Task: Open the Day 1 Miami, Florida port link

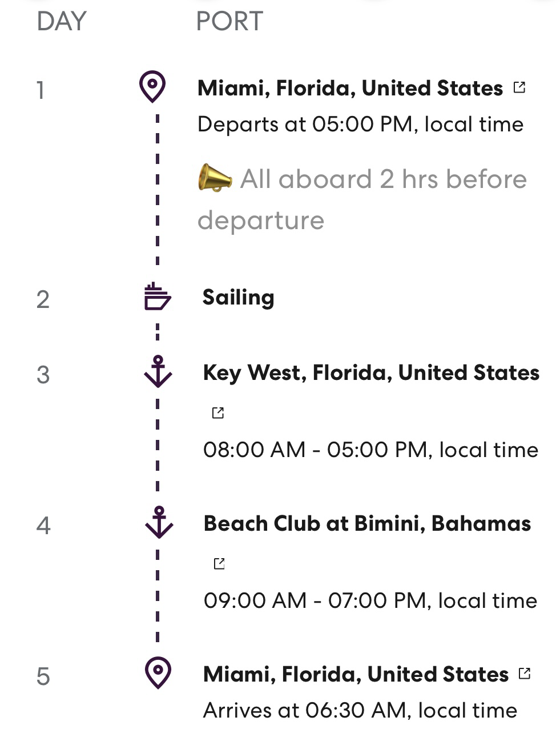Action: coord(350,89)
